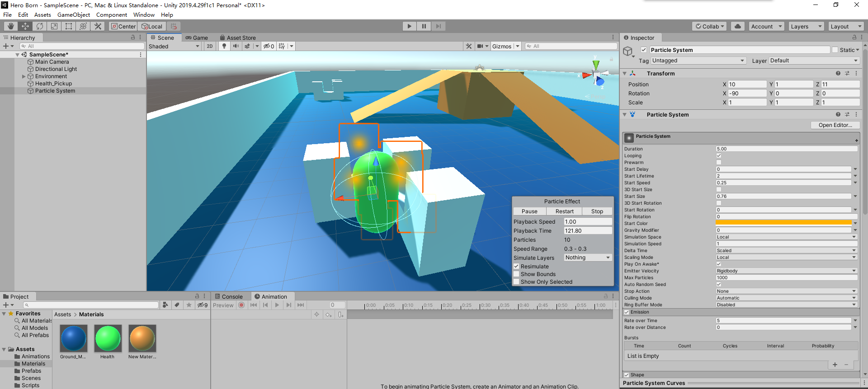The image size is (868, 389).
Task: Click add bursts plus button
Action: pos(835,365)
